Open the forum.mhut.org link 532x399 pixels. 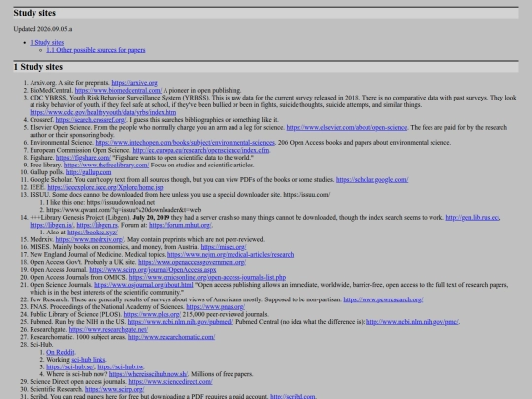[180, 225]
